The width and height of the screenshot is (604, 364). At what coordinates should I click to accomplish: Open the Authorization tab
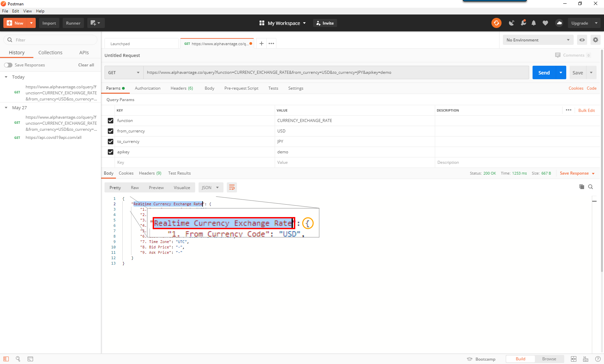148,88
